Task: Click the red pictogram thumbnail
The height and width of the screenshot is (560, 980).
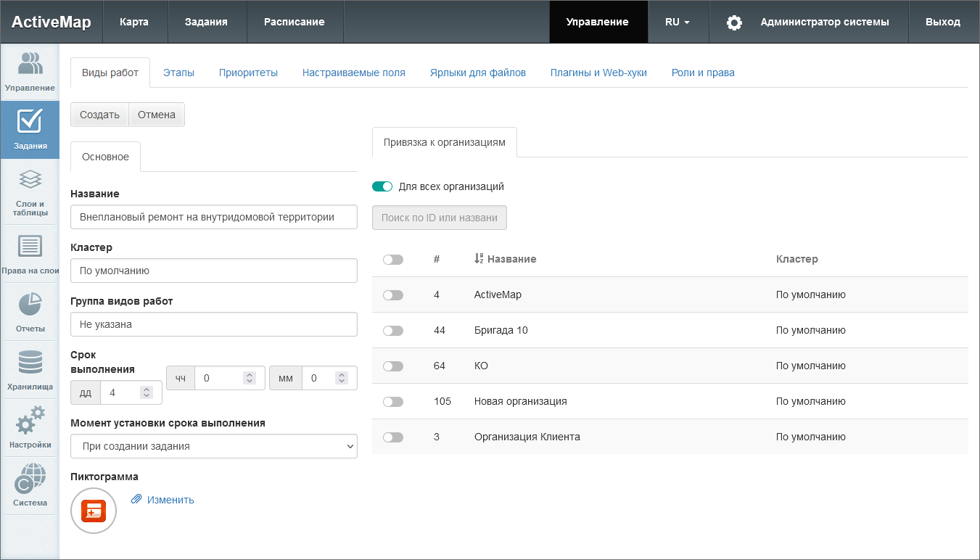Action: point(94,511)
